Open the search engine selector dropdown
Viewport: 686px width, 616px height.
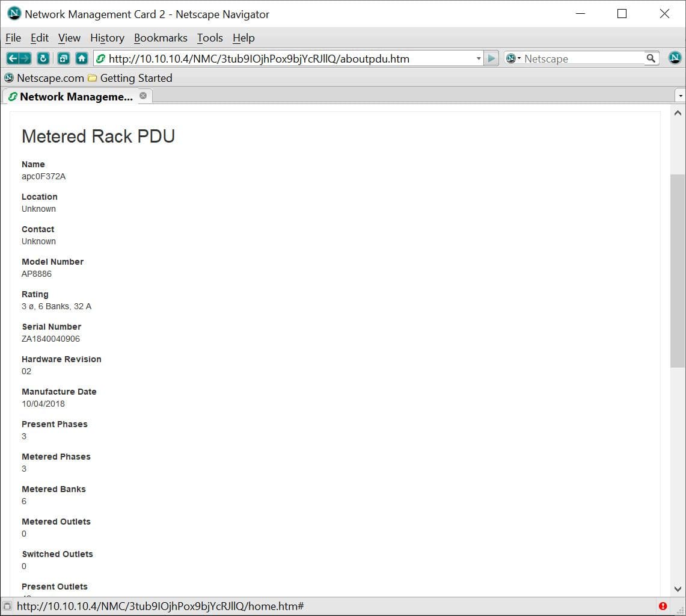coord(514,58)
